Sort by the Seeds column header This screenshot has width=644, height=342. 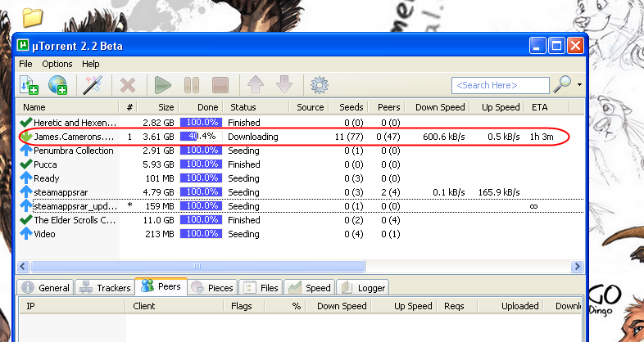click(x=349, y=107)
